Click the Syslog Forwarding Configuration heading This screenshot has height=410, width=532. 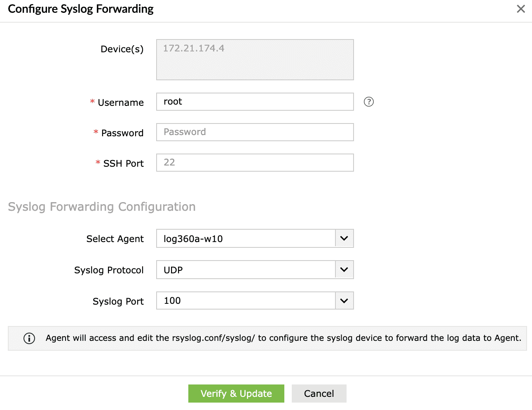click(x=102, y=207)
